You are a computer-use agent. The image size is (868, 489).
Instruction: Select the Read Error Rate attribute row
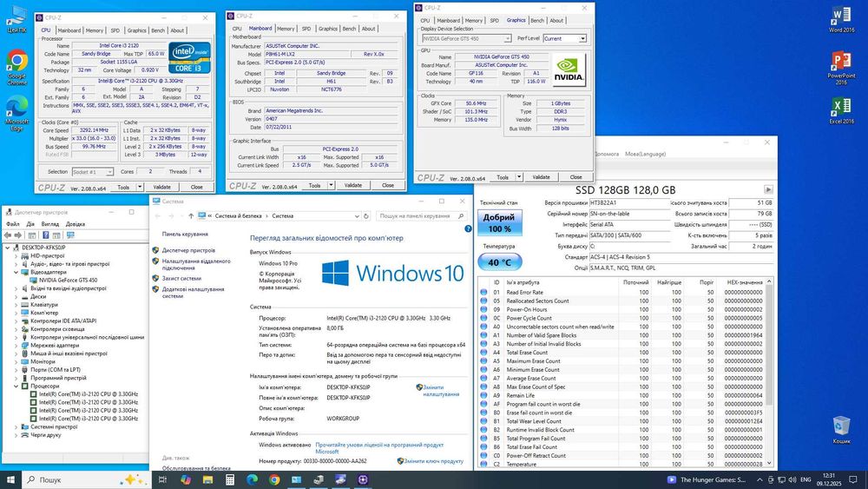coord(622,293)
